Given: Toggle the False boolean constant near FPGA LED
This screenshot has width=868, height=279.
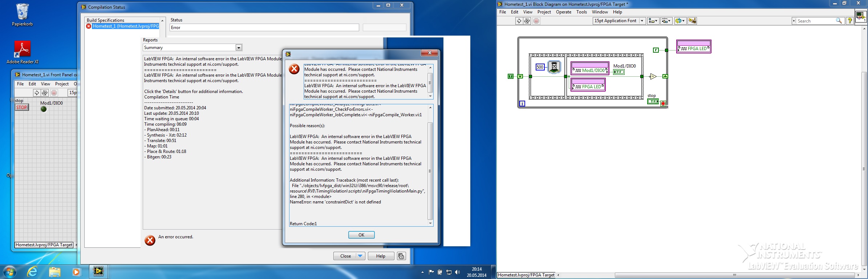Looking at the screenshot, I should click(656, 50).
